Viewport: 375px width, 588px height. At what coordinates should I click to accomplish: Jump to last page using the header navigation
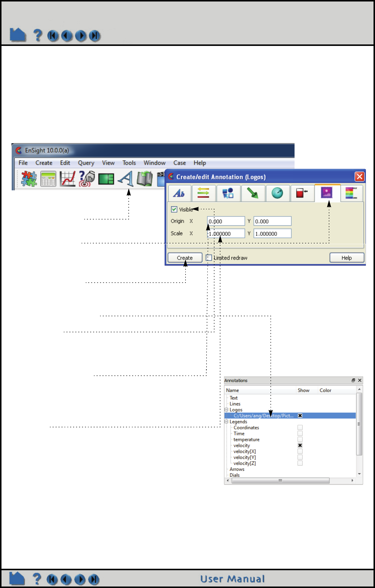pyautogui.click(x=95, y=36)
